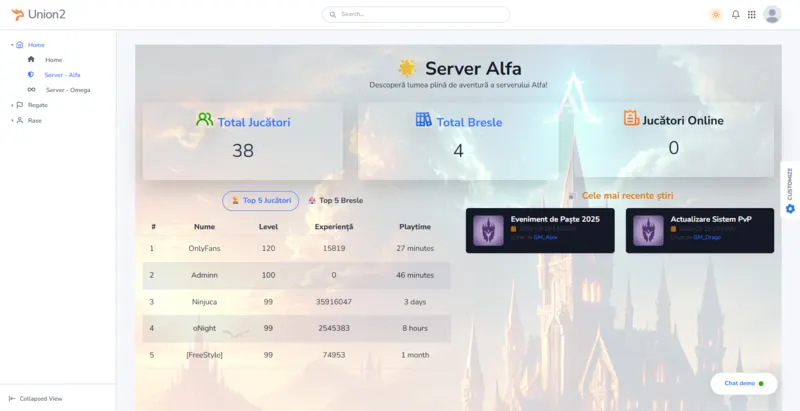The width and height of the screenshot is (800, 411).
Task: Open the apps grid menu
Action: (752, 14)
